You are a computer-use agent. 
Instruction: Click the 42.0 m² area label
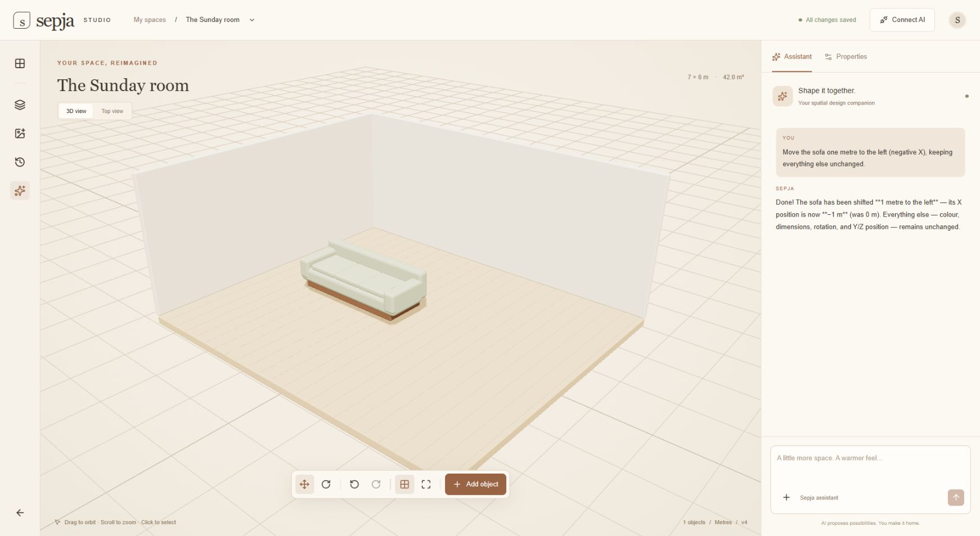point(733,77)
